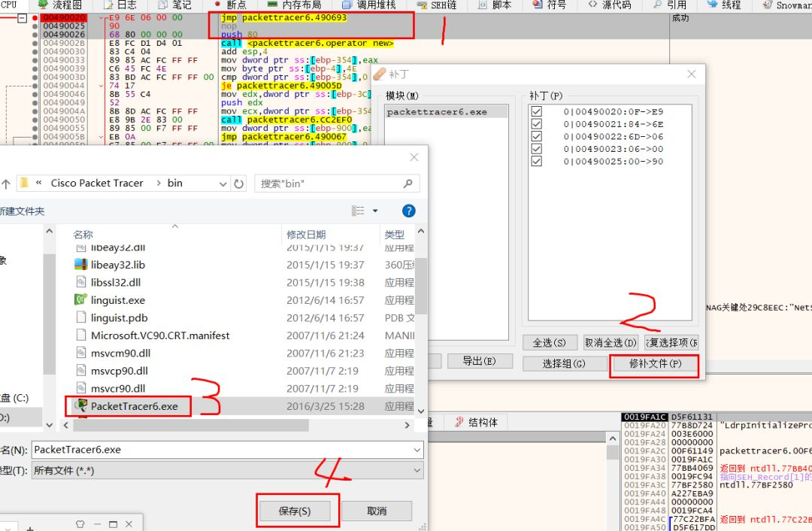This screenshot has height=531, width=812.
Task: Close the file save dialog
Action: click(414, 157)
